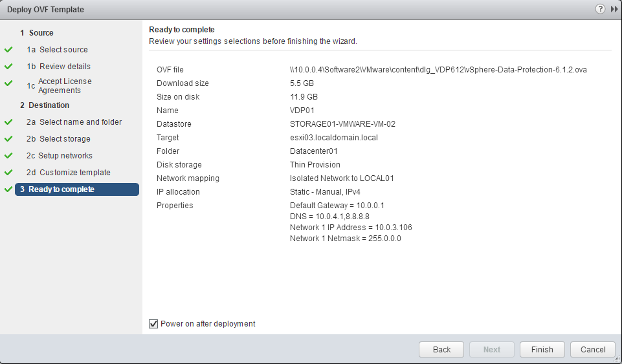
Task: Open step 1b Review details
Action: [65, 67]
